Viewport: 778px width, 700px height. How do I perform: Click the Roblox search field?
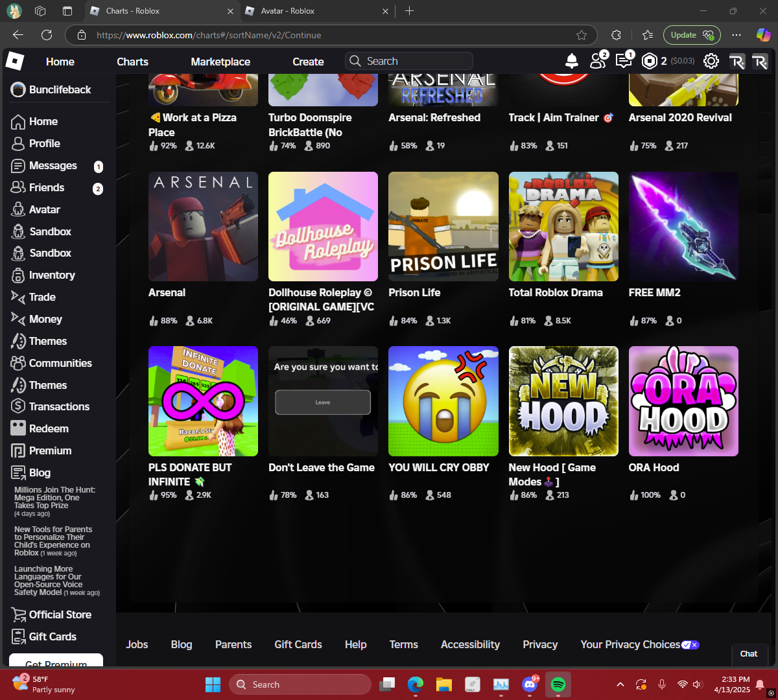point(409,61)
